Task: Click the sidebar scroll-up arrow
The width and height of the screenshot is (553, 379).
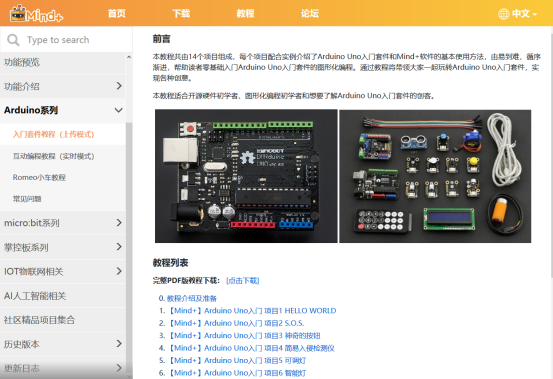Action: click(x=129, y=57)
